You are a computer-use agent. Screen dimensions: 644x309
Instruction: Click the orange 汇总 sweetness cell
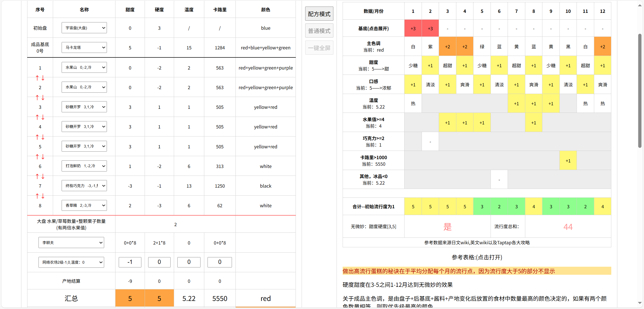130,298
